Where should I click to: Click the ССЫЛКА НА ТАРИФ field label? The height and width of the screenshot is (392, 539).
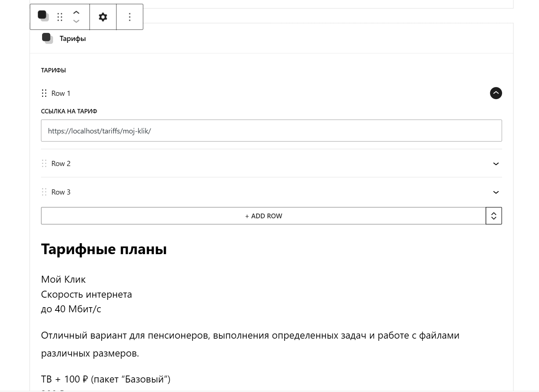click(x=69, y=111)
